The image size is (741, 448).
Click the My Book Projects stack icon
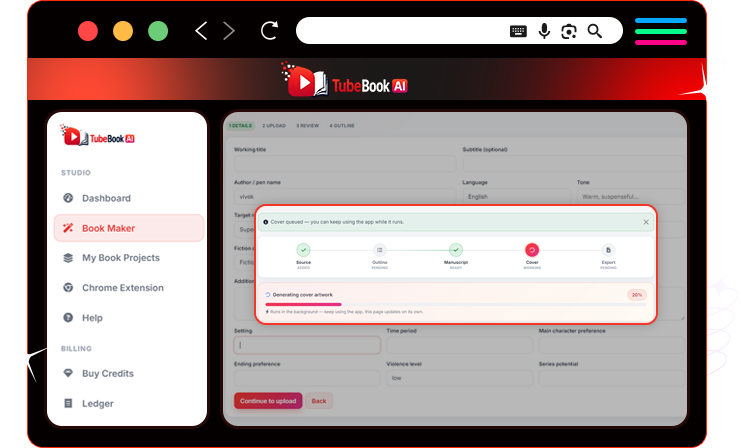(68, 258)
